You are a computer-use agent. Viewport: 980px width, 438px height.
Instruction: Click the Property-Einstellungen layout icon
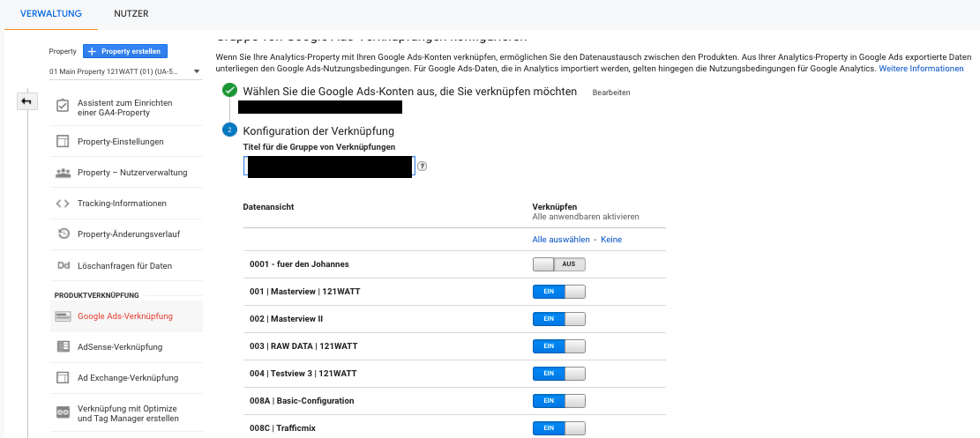(x=63, y=141)
